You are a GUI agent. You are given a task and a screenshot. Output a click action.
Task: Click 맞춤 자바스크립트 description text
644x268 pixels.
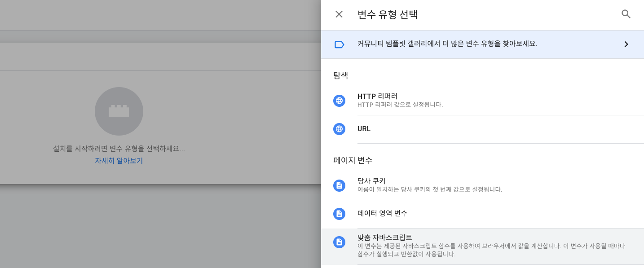(491, 250)
